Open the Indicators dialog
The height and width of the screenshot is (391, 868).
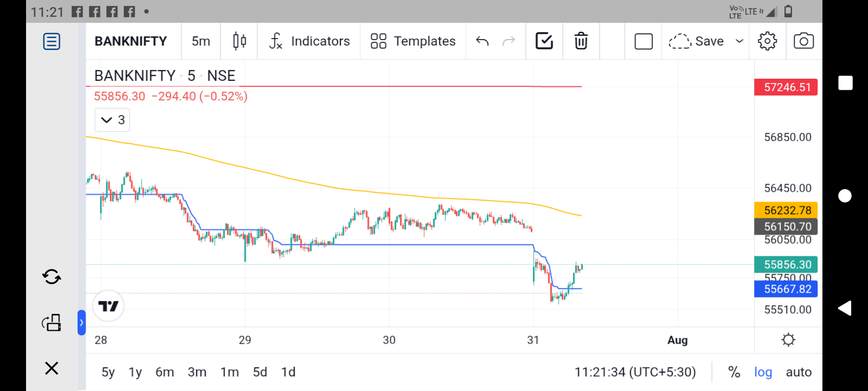pyautogui.click(x=309, y=41)
